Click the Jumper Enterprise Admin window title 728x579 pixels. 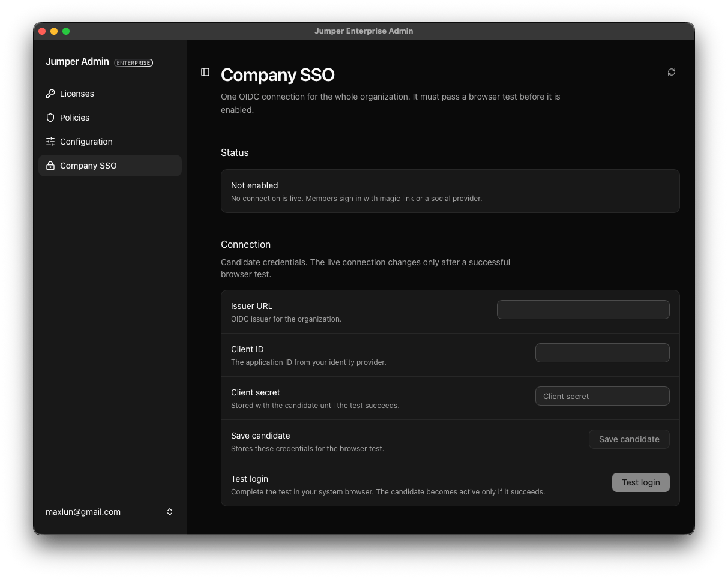pyautogui.click(x=364, y=31)
